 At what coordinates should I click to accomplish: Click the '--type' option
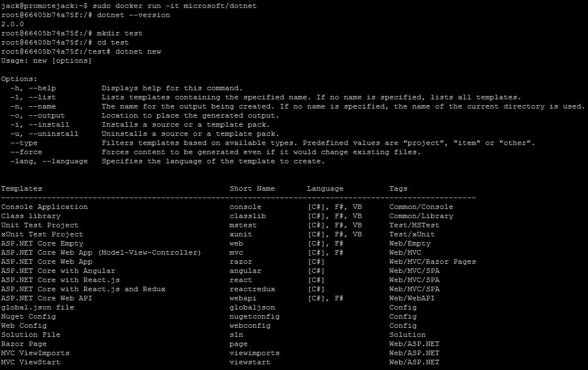tap(24, 143)
